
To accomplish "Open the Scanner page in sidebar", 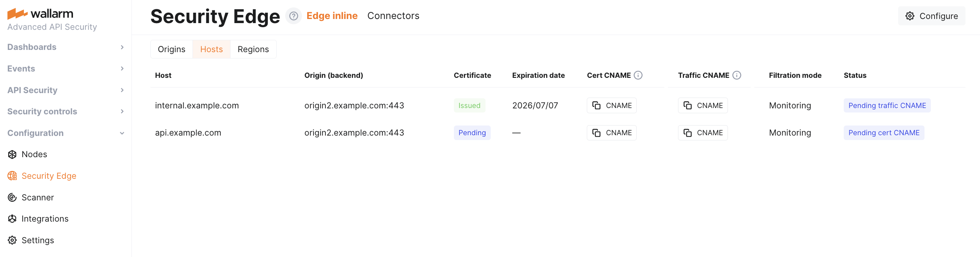I will pos(38,197).
